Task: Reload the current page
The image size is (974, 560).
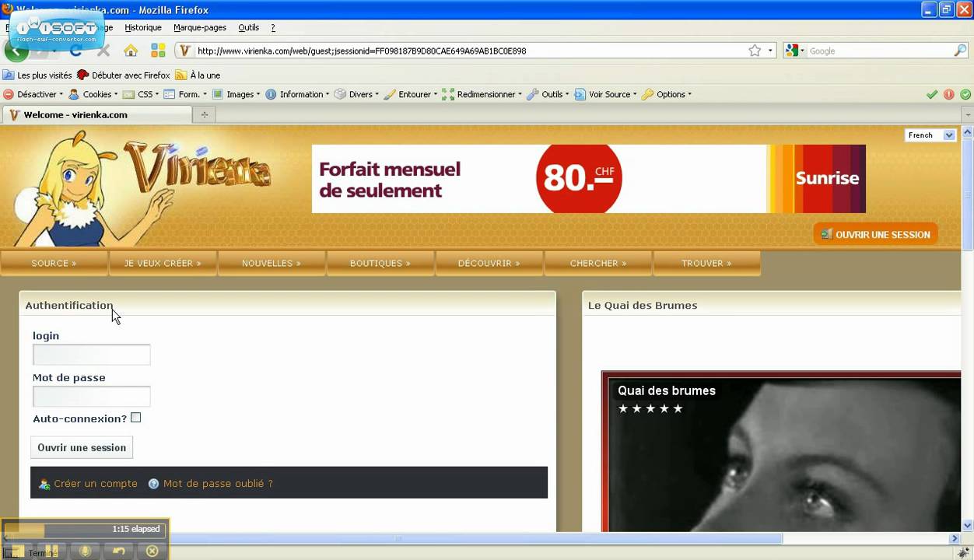Action: click(76, 51)
